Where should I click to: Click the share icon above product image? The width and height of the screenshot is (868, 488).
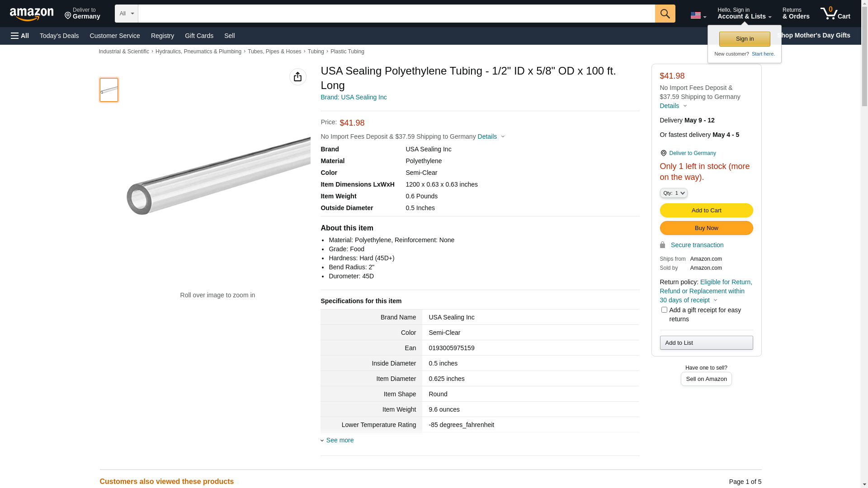click(x=297, y=77)
